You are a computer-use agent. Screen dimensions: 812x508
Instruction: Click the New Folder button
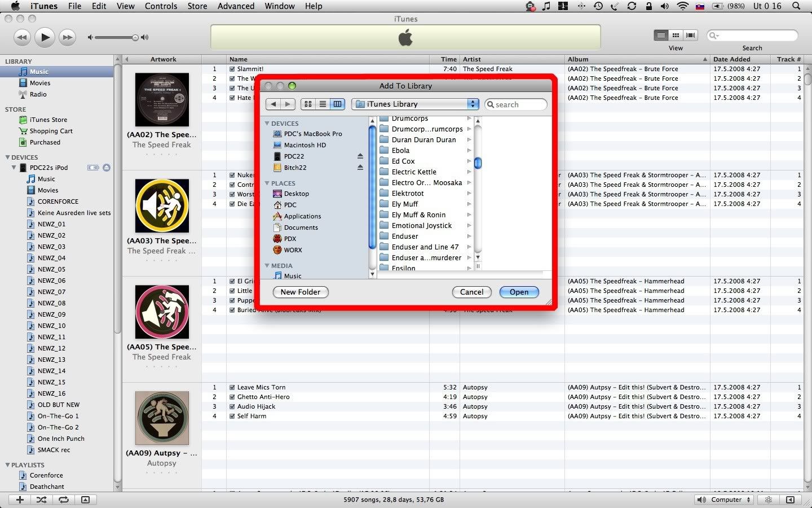coord(301,292)
